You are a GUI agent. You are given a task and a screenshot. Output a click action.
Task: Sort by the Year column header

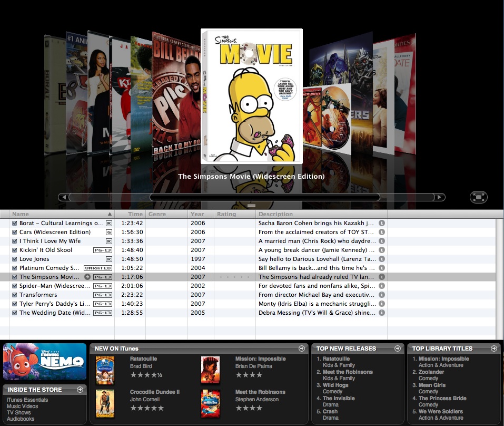pyautogui.click(x=201, y=214)
